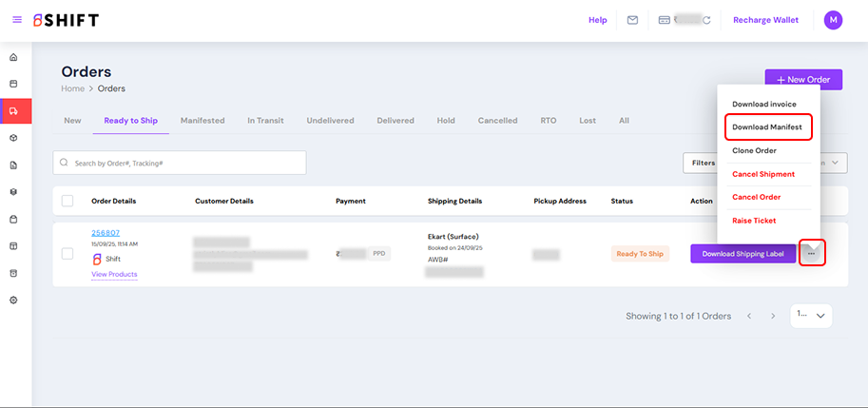This screenshot has width=868, height=408.
Task: Open the Filters dropdown
Action: pos(702,163)
